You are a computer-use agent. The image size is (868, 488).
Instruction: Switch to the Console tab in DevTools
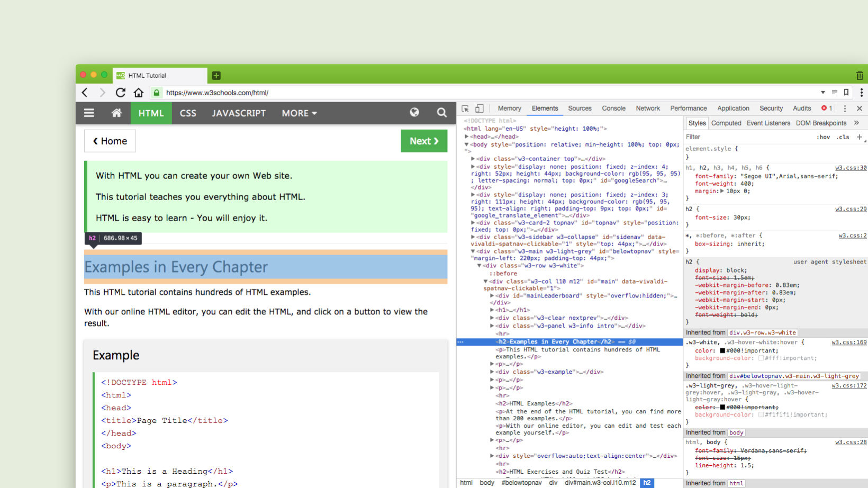point(613,109)
